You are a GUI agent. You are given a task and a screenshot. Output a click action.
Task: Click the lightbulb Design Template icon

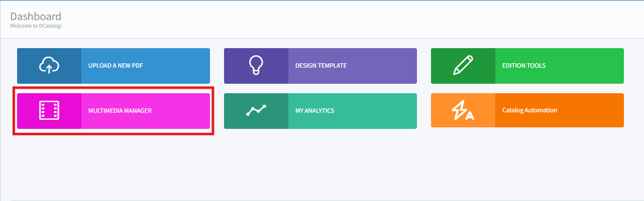pyautogui.click(x=256, y=66)
